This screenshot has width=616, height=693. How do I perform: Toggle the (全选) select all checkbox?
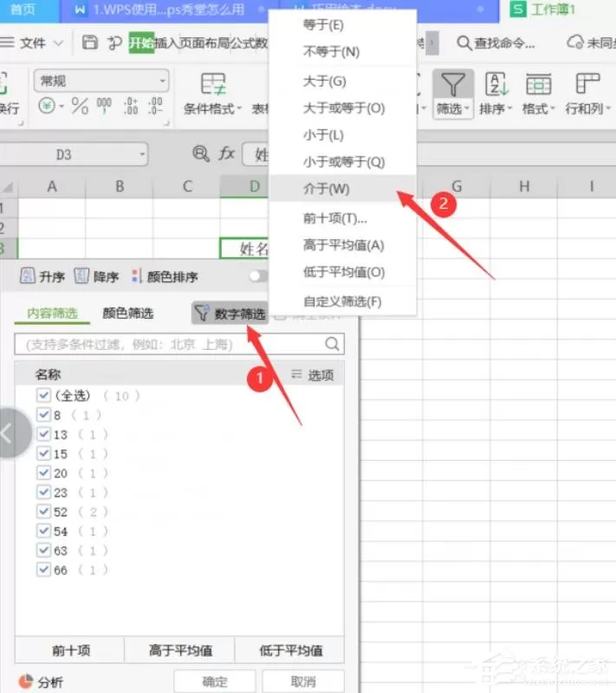coord(43,395)
